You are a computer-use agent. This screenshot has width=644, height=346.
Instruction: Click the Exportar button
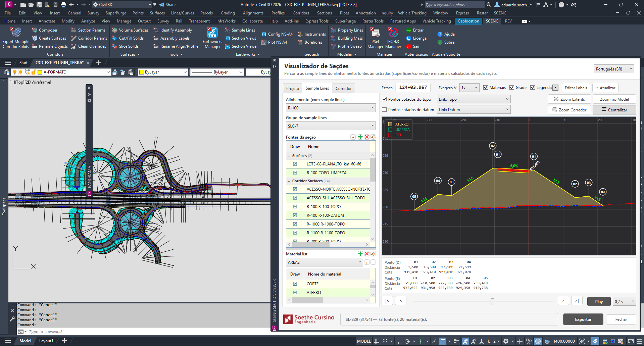coord(583,319)
